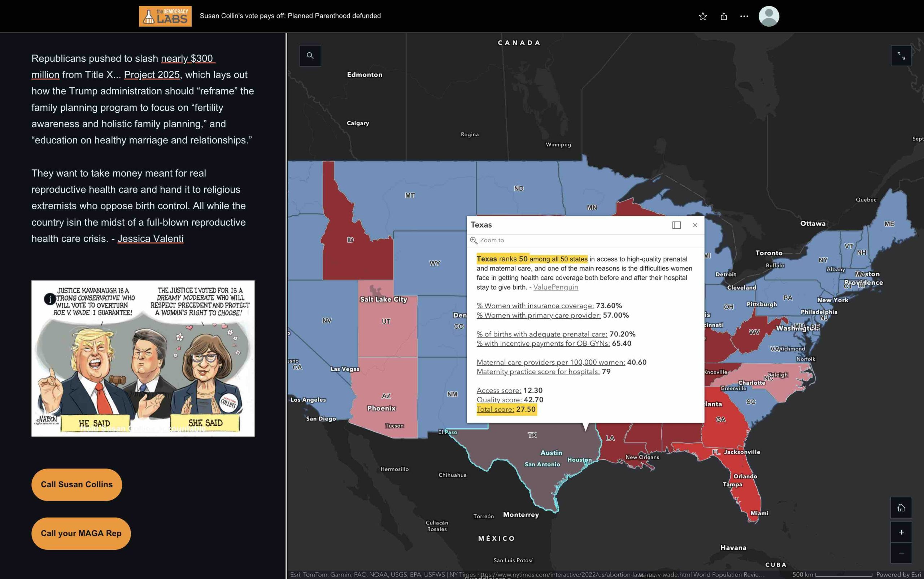Image resolution: width=924 pixels, height=579 pixels.
Task: Click the Call Susan Collins button
Action: tap(77, 484)
